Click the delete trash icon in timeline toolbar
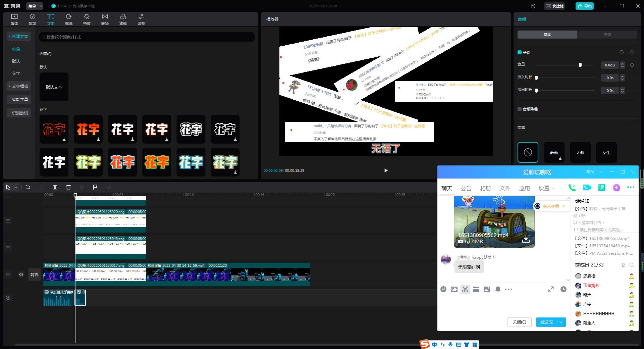 pyautogui.click(x=68, y=187)
